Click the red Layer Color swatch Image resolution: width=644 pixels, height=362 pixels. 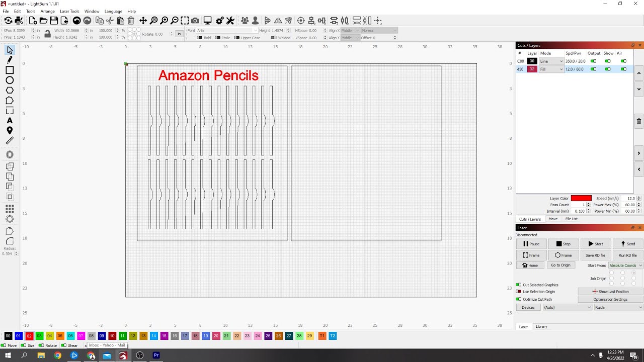click(581, 198)
